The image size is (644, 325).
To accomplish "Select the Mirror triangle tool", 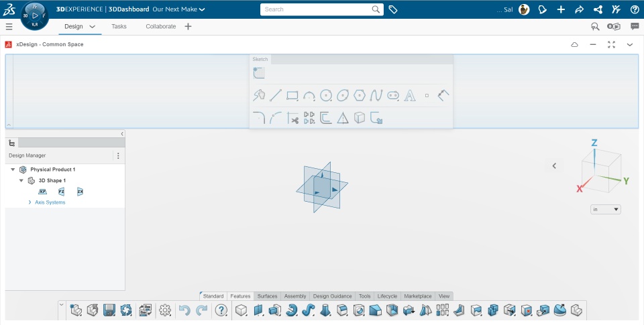I will pos(343,118).
